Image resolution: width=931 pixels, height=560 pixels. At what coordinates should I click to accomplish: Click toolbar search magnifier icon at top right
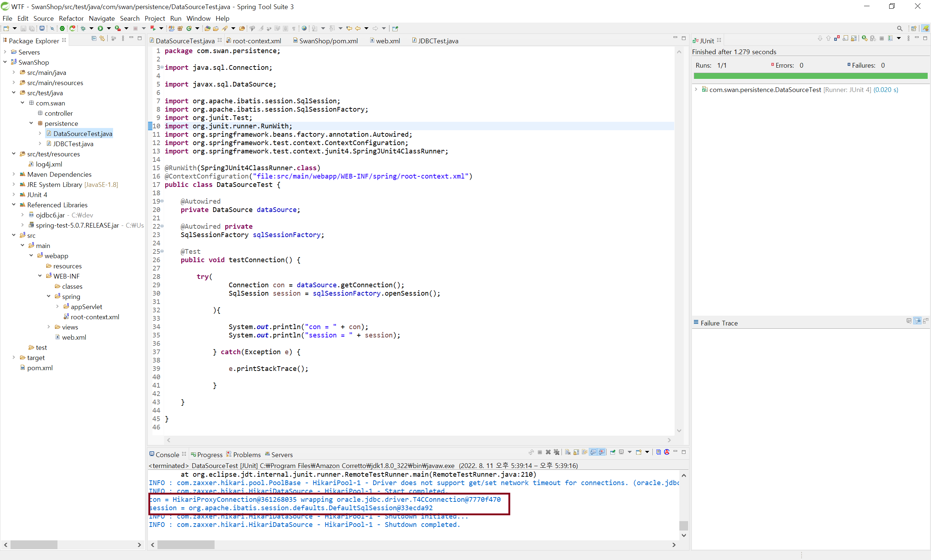pos(899,28)
